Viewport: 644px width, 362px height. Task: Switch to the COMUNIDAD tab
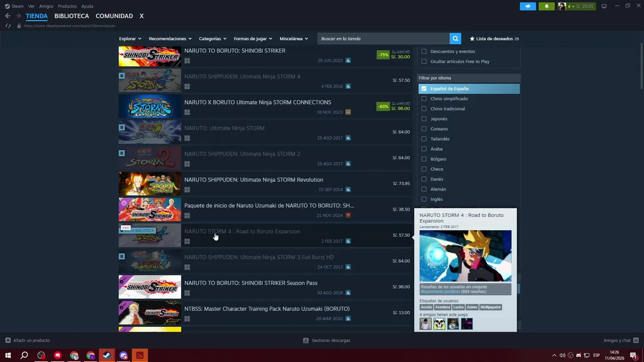click(114, 16)
